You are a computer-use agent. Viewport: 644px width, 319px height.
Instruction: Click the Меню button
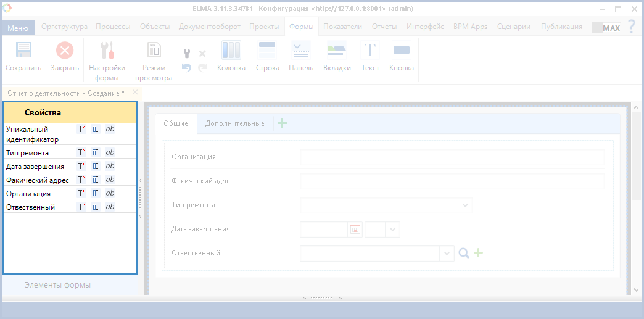(18, 28)
